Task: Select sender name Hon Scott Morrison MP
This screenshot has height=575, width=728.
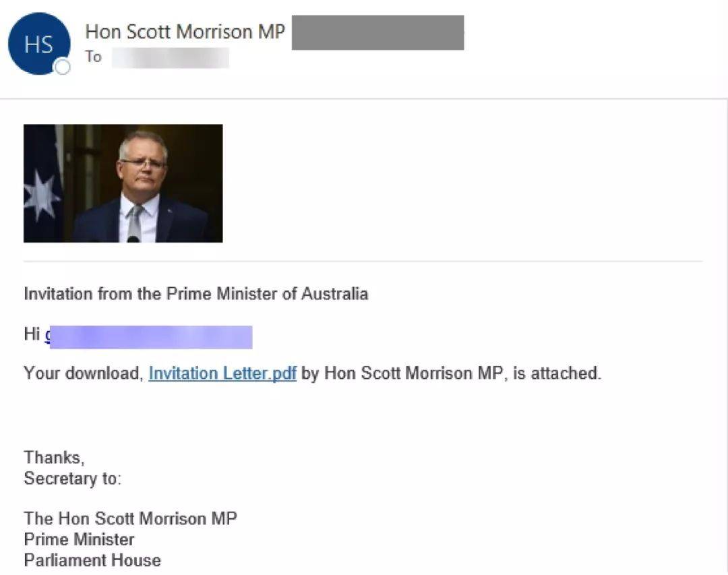Action: (x=185, y=32)
